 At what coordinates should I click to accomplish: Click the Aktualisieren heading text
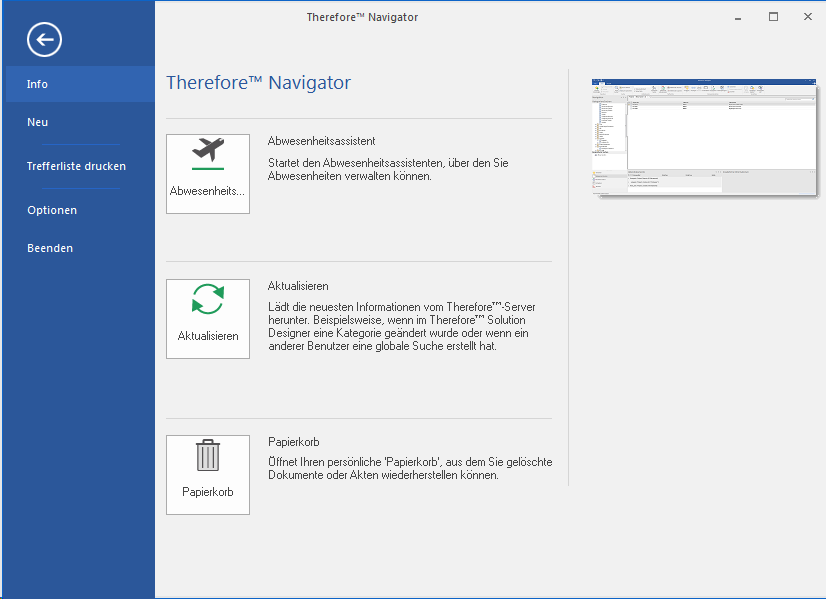point(296,285)
